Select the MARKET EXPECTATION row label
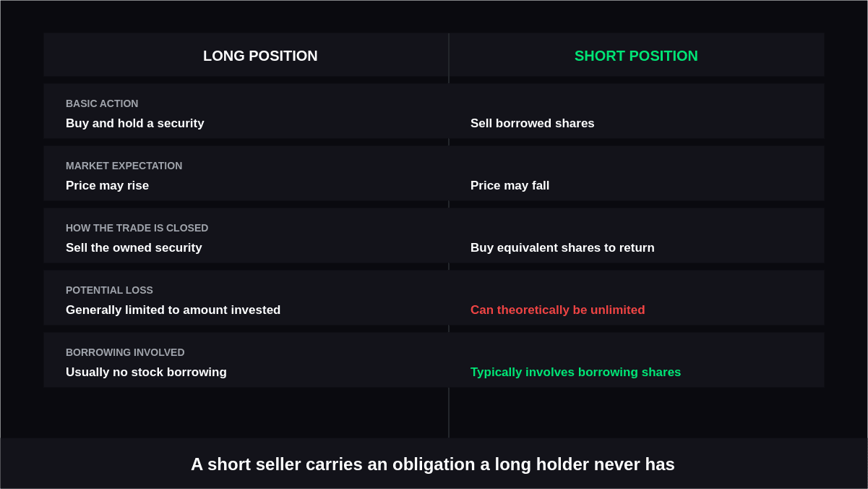Screen dimensions: 868x489 [124, 166]
